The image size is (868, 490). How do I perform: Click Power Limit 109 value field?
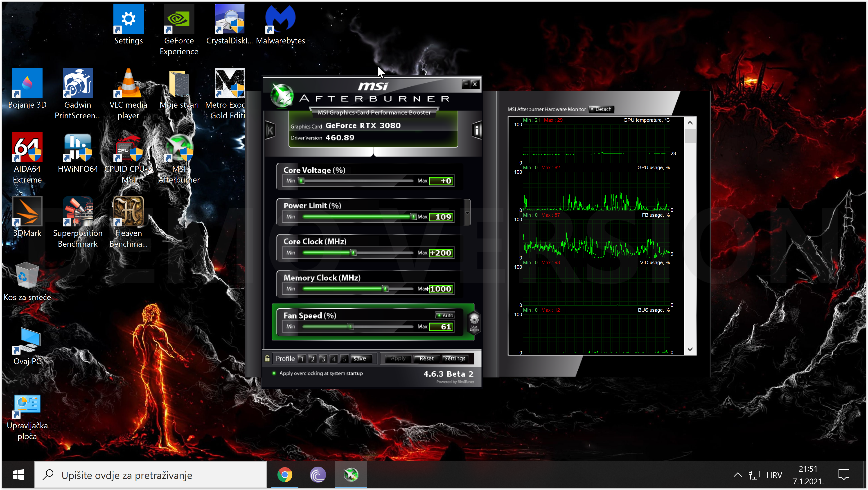(441, 217)
